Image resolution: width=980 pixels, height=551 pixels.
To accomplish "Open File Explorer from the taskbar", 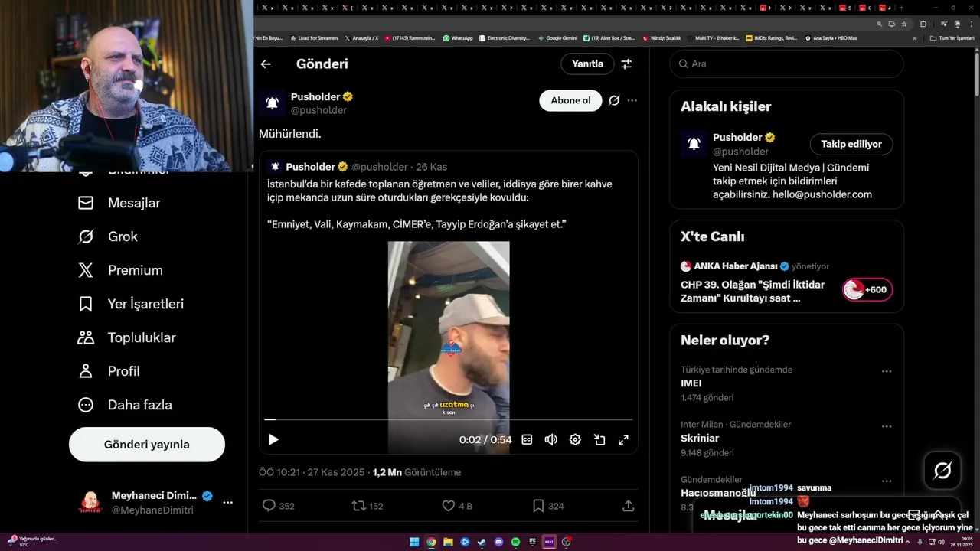I will click(448, 542).
